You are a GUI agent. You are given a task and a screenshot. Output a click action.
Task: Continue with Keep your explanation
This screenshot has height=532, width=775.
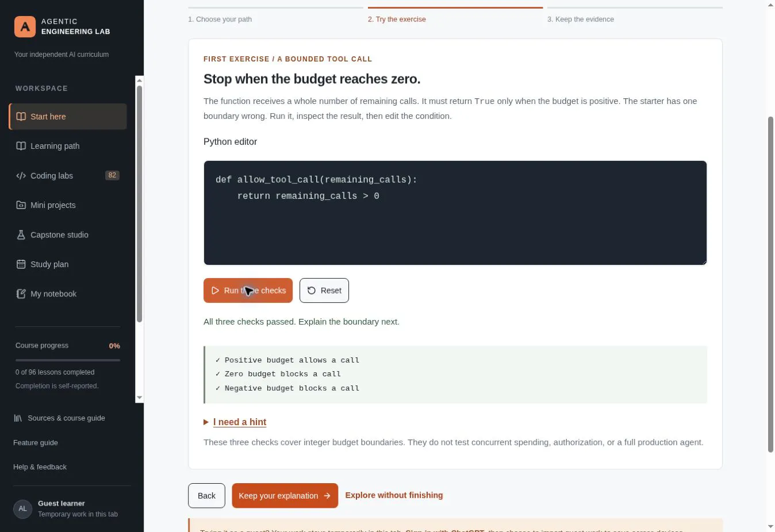(285, 496)
